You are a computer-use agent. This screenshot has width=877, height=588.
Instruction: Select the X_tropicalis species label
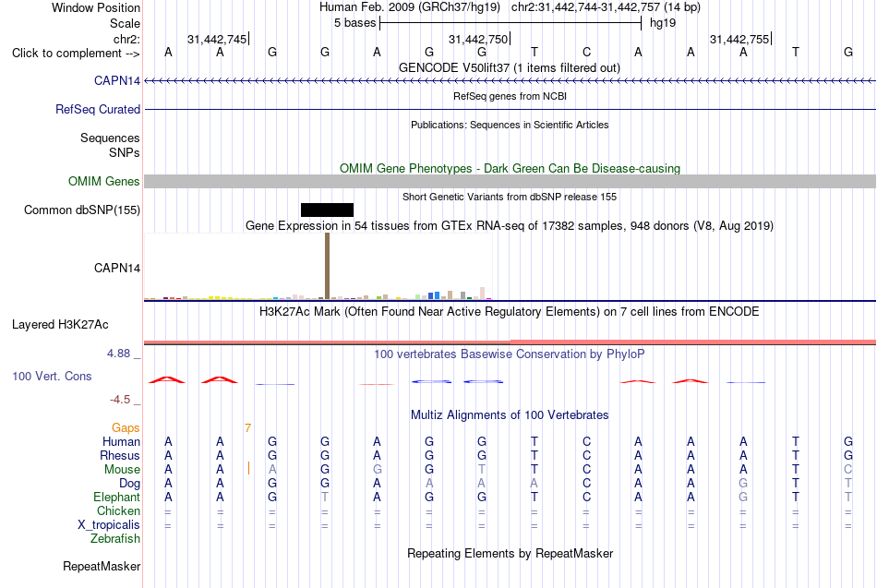[109, 525]
